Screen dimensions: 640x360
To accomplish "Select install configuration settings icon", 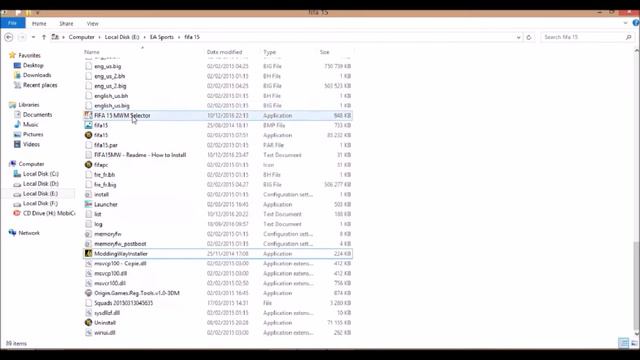I will pos(88,194).
